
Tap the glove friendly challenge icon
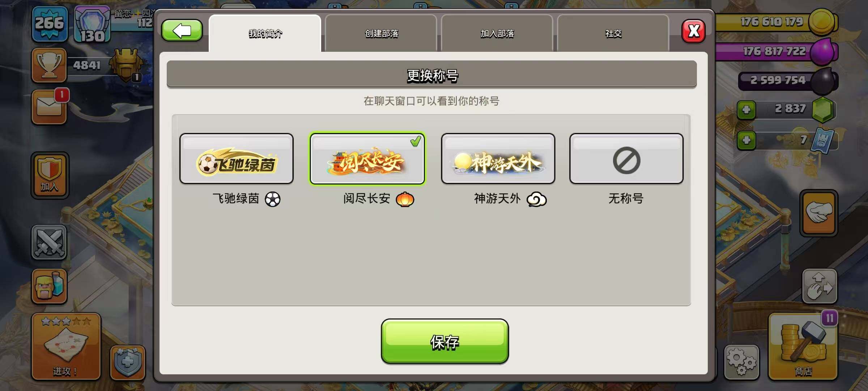(x=818, y=213)
